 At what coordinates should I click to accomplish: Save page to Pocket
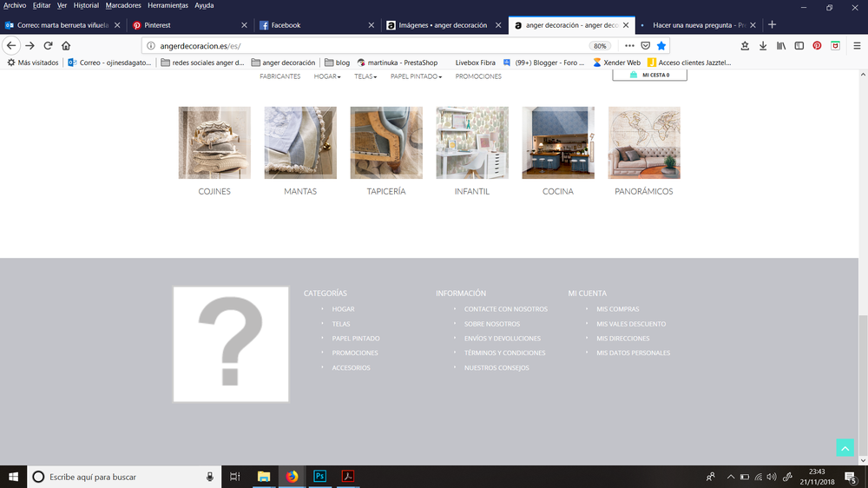[x=646, y=46]
